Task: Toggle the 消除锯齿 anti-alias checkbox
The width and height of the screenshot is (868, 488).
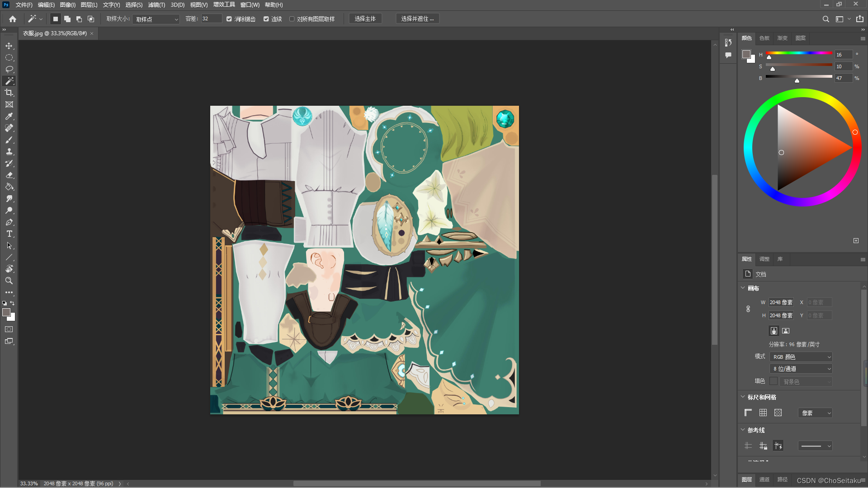Action: (229, 19)
